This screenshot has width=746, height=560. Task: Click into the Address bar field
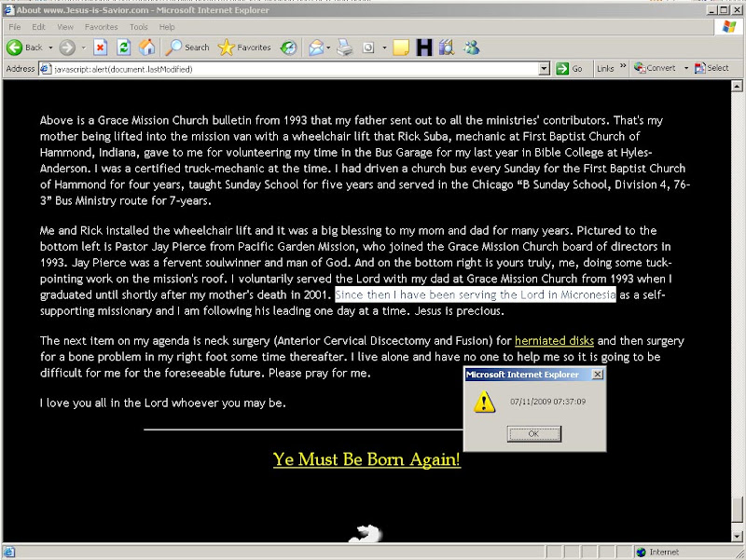pyautogui.click(x=295, y=69)
